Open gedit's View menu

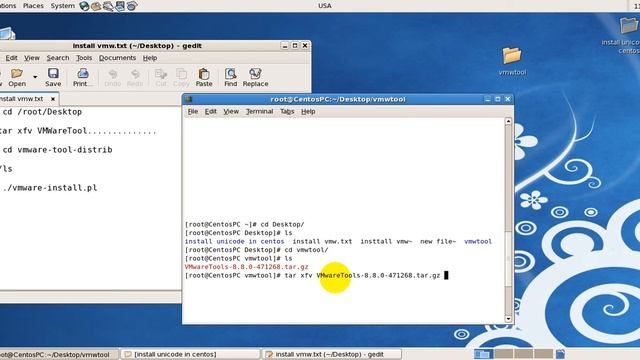click(32, 58)
